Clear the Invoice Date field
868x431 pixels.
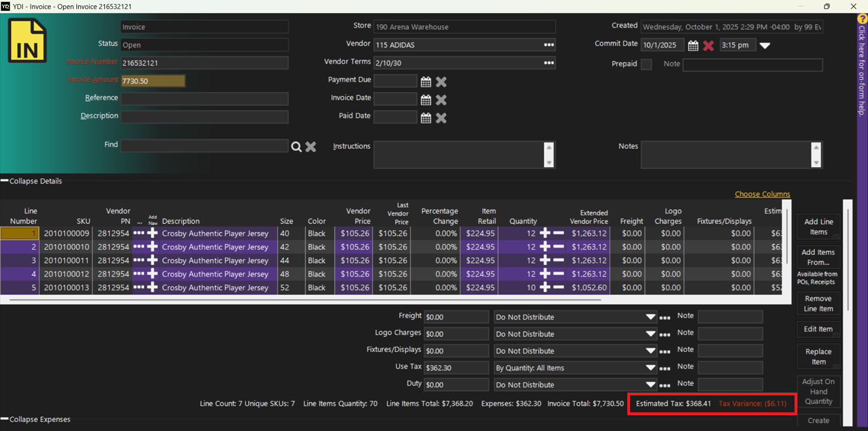pyautogui.click(x=441, y=100)
